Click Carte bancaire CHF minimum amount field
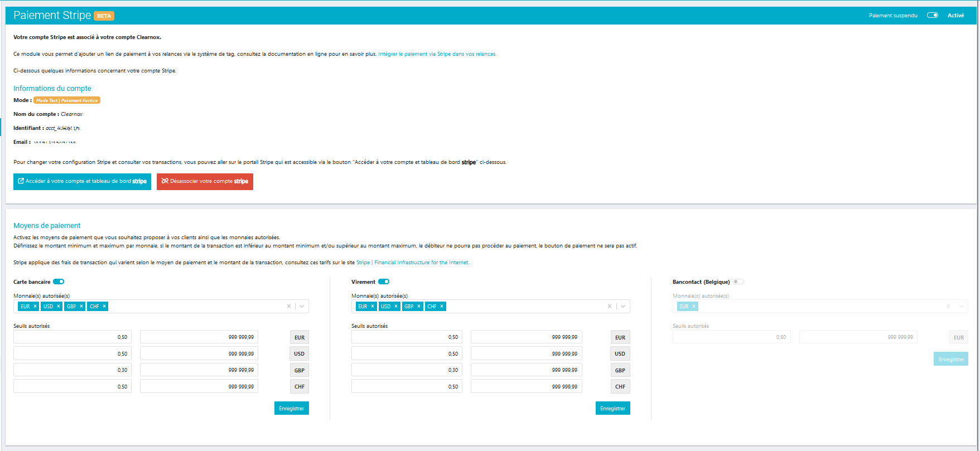The height and width of the screenshot is (451, 980). 73,386
